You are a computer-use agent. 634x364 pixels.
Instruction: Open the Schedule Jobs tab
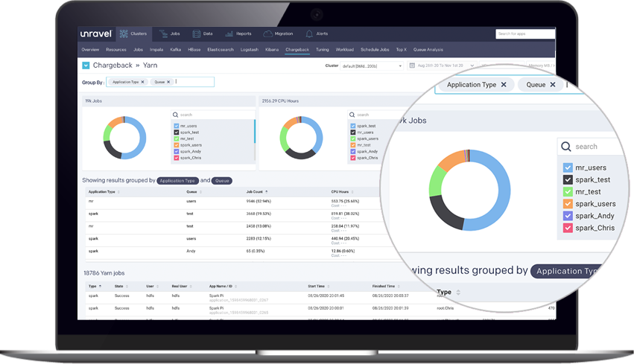375,50
